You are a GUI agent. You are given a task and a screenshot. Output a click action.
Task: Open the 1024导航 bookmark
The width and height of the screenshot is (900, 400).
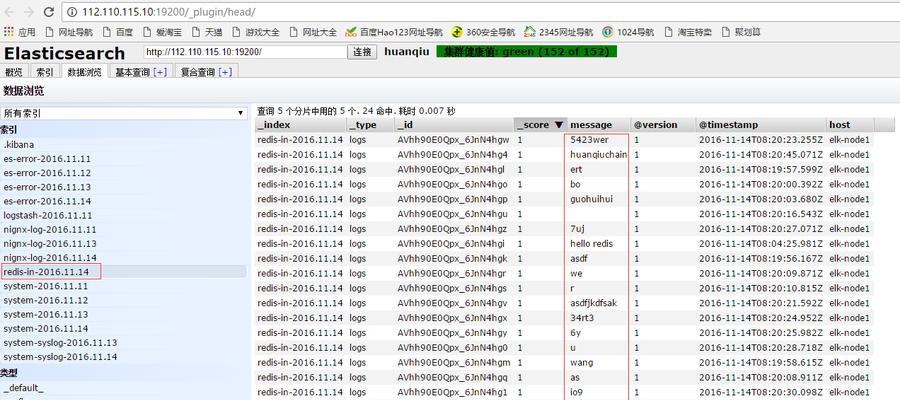click(x=628, y=32)
